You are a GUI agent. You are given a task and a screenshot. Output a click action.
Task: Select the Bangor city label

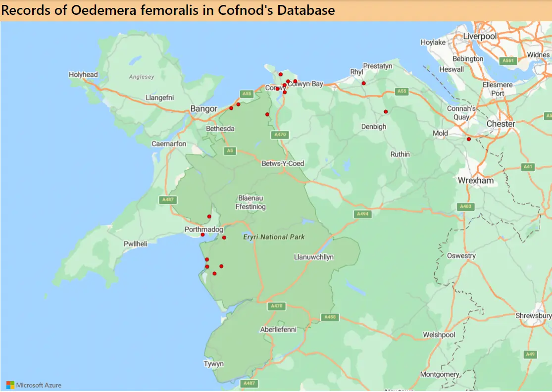tap(204, 109)
